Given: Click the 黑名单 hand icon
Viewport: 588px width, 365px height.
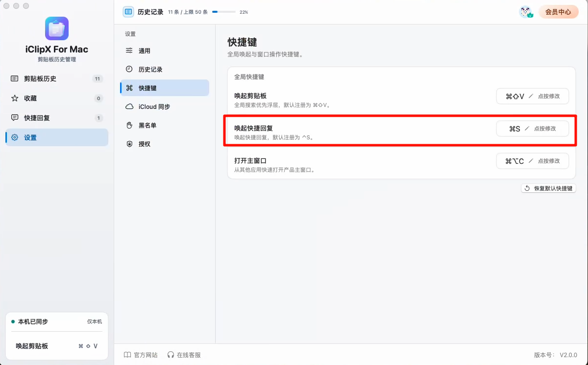Looking at the screenshot, I should point(129,125).
